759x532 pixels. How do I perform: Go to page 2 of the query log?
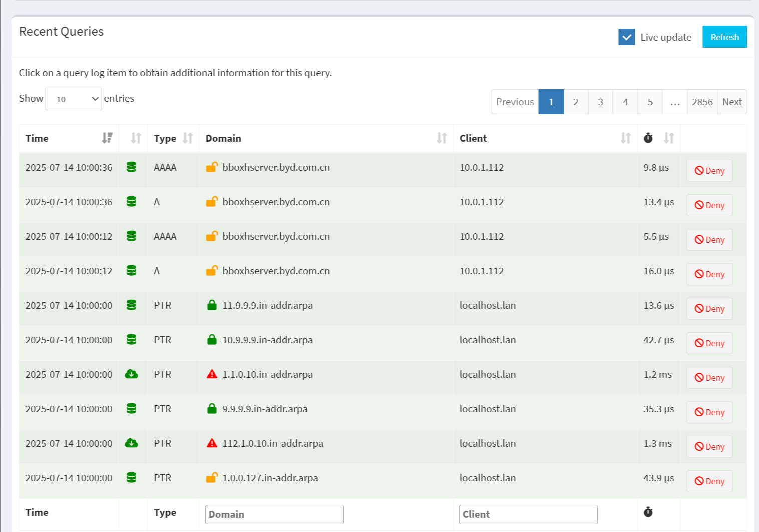pos(576,102)
